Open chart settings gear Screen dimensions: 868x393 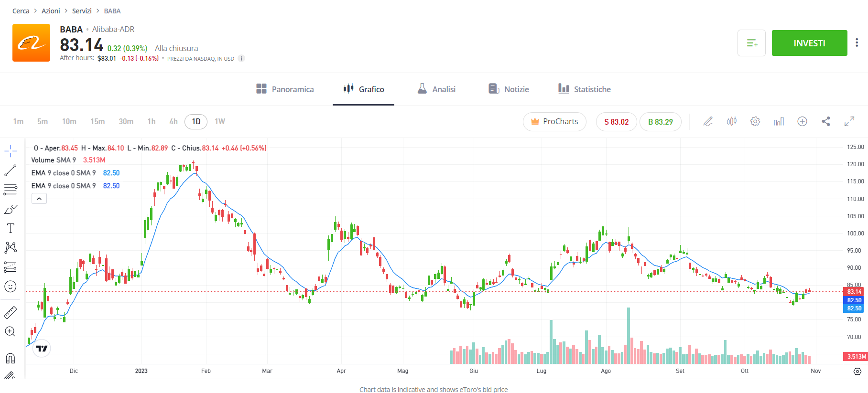[755, 121]
